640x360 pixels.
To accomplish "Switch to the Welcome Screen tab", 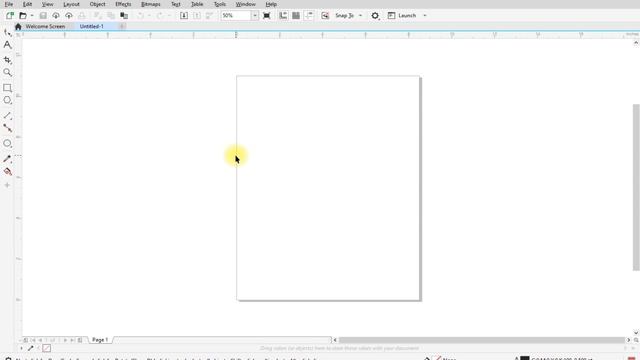I will point(45,26).
